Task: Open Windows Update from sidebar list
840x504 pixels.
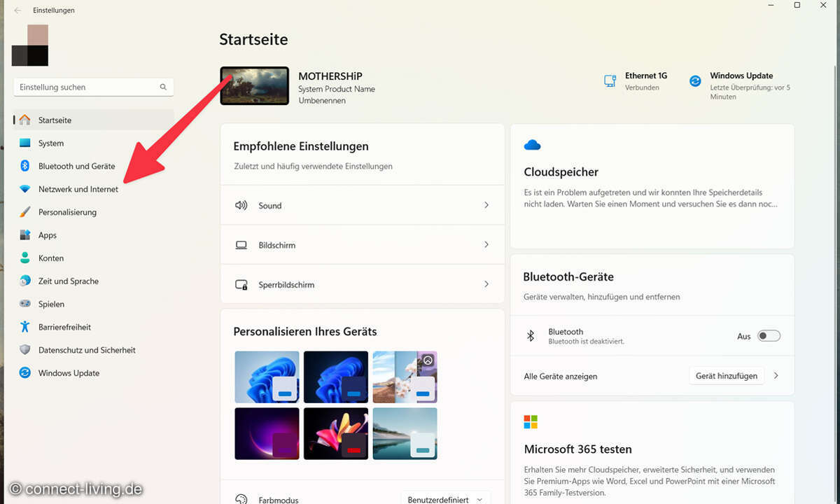Action: tap(94, 372)
